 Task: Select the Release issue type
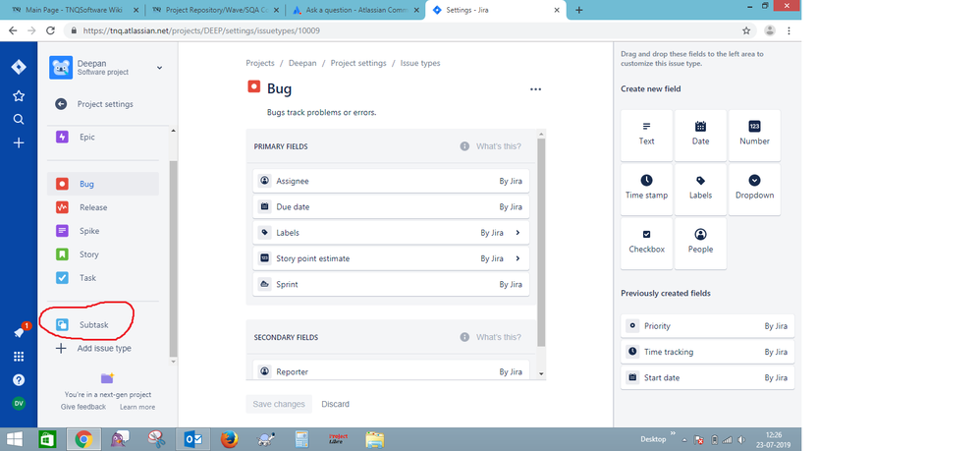103,207
